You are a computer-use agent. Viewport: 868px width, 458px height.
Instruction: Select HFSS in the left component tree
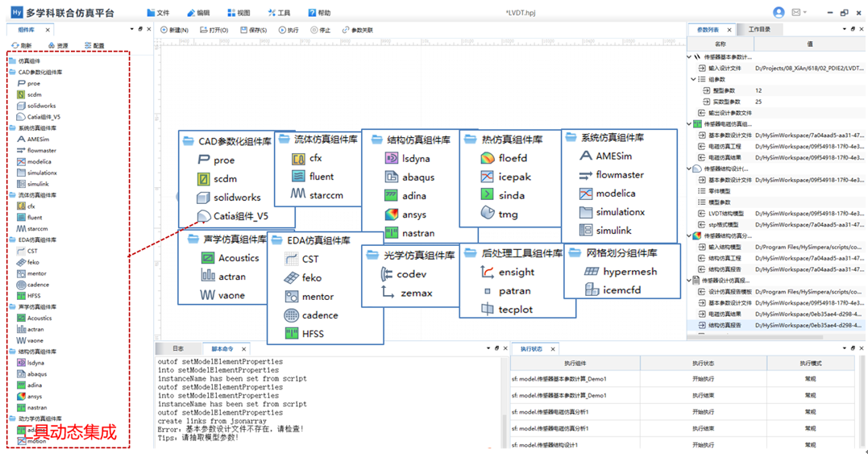click(x=29, y=296)
